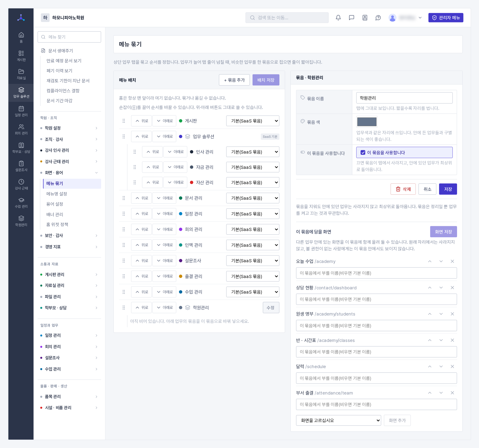The height and width of the screenshot is (448, 479).
Task: Open the chat message icon in header
Action: coord(351,18)
